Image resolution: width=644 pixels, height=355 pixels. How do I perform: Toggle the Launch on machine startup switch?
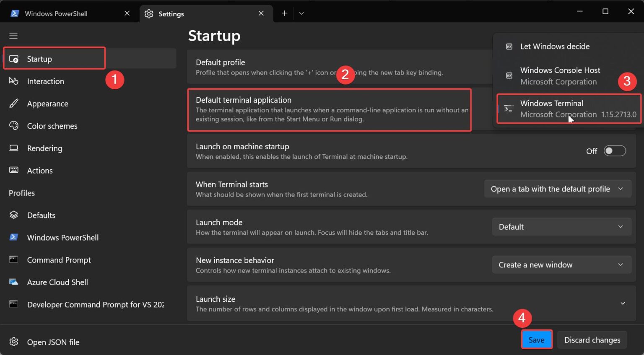(615, 151)
